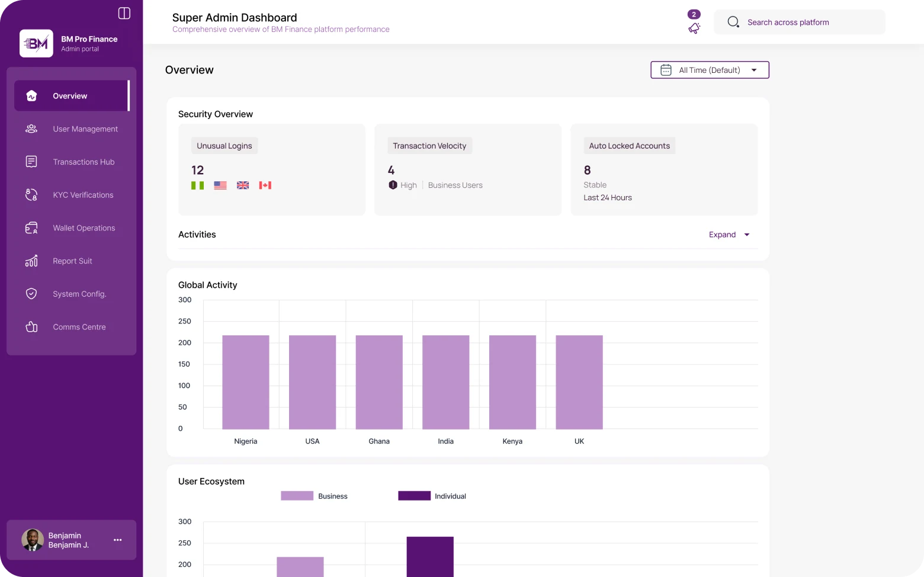
Task: Click the Overview home icon in sidebar
Action: point(32,95)
